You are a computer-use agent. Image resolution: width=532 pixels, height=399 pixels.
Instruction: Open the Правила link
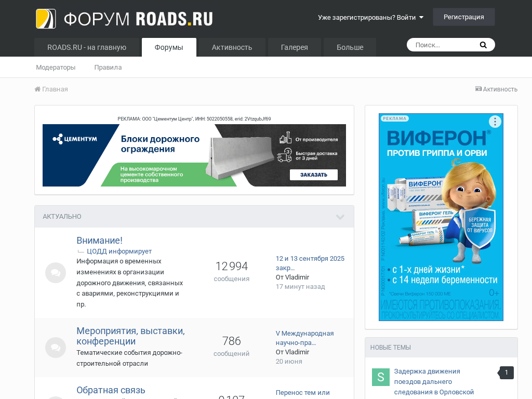108,68
